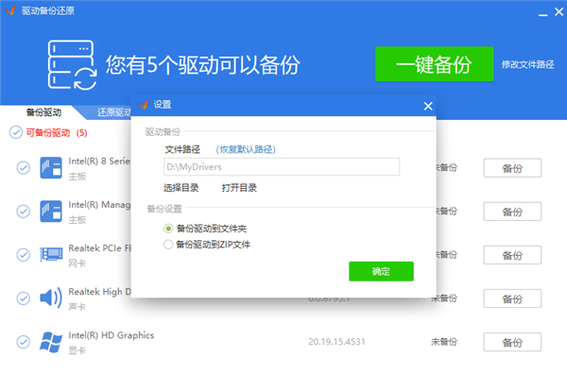Click the motherboard icon for Intel(R) Management

tap(51, 211)
